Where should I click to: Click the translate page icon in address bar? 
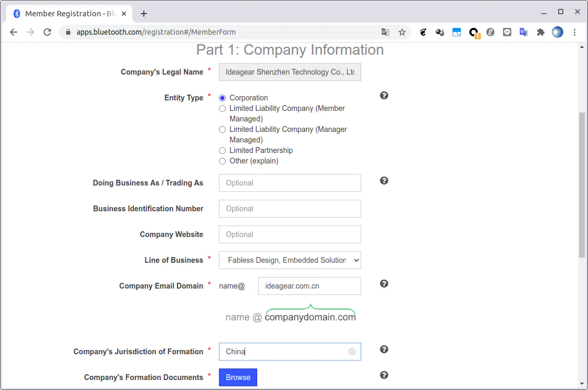[x=385, y=32]
